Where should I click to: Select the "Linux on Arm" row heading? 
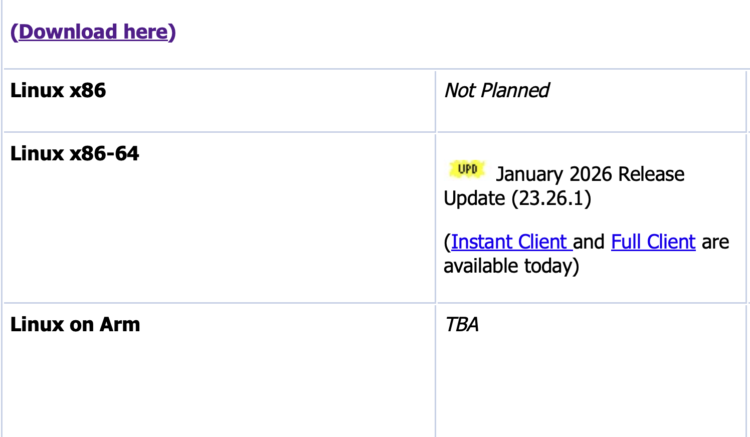click(75, 324)
